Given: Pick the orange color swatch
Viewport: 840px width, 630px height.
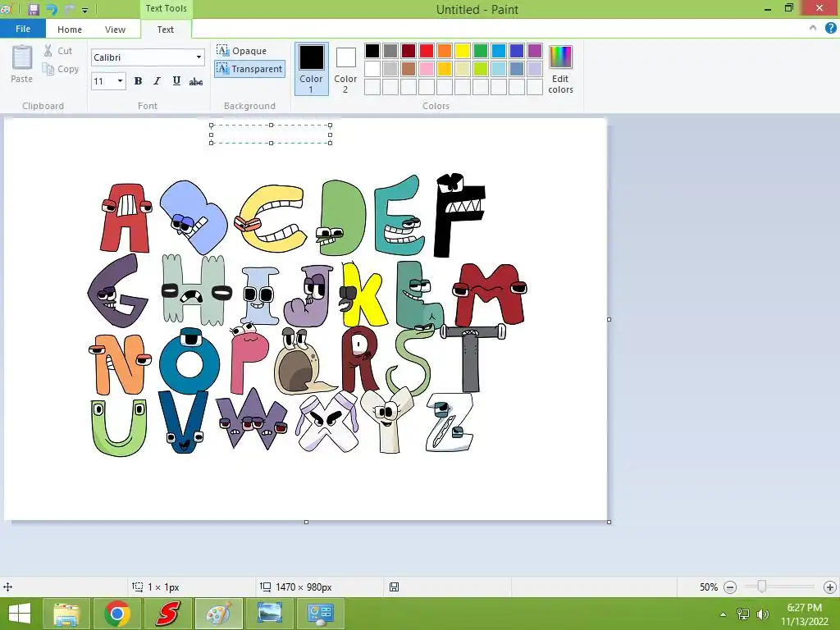Looking at the screenshot, I should tap(444, 51).
